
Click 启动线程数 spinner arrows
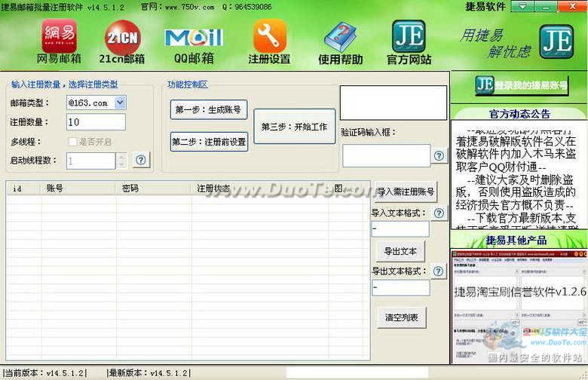coord(121,161)
